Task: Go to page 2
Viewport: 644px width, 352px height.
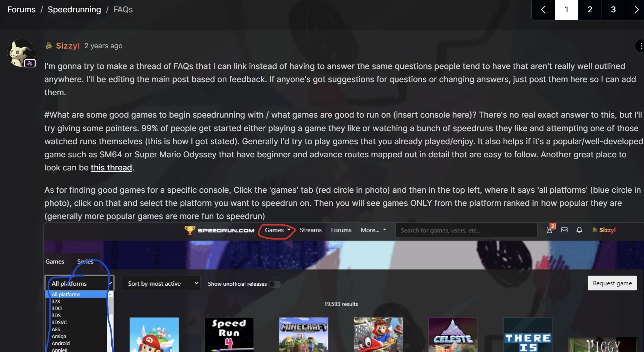Action: [x=590, y=10]
